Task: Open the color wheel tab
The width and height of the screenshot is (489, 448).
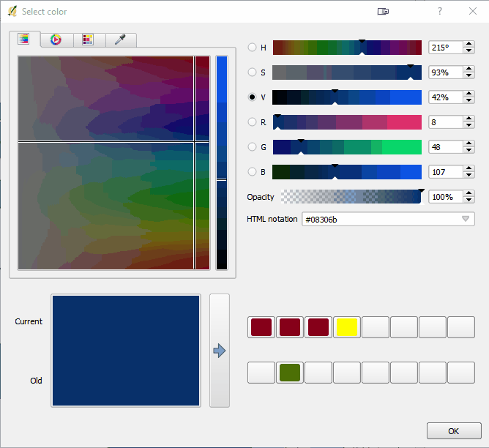Action: coord(56,40)
